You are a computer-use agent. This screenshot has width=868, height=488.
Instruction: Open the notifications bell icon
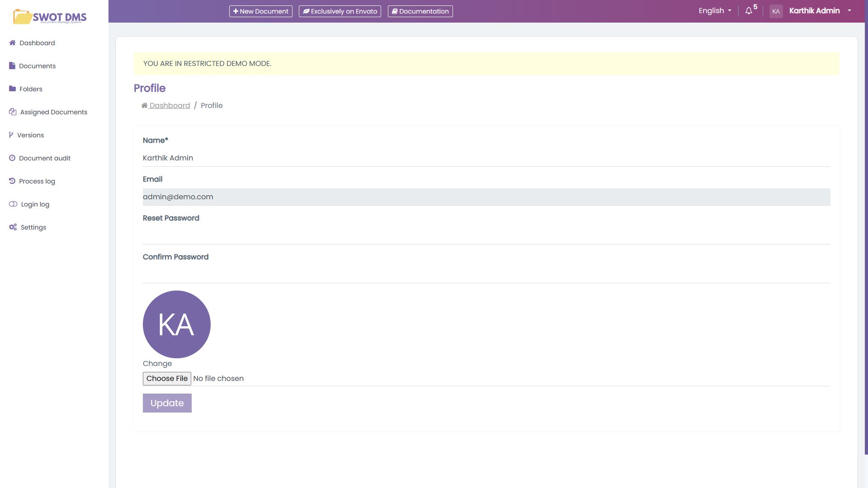(x=749, y=11)
